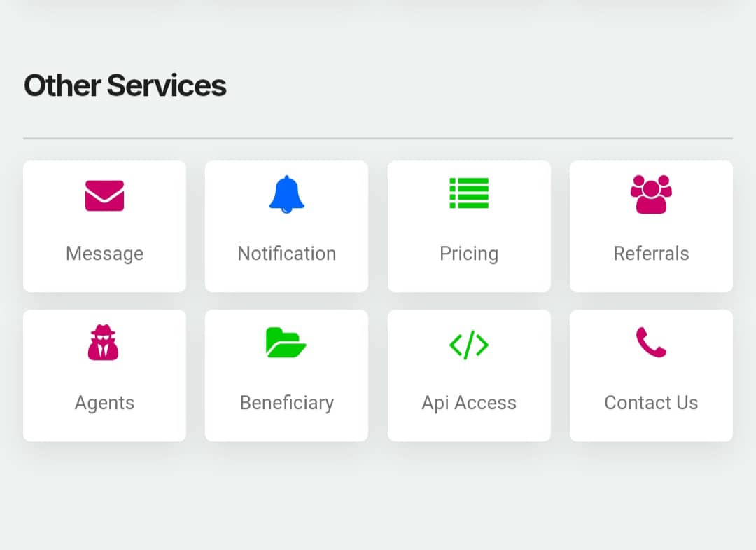Click the Contact Us text label
The height and width of the screenshot is (550, 756).
tap(651, 403)
